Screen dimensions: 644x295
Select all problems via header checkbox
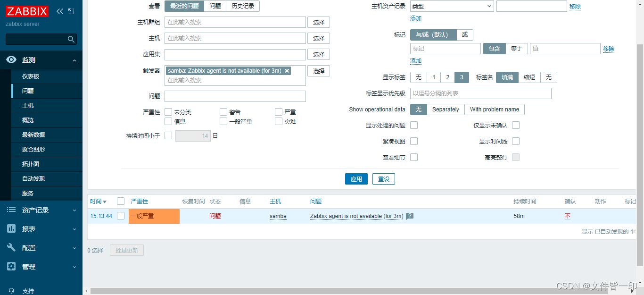pos(121,201)
